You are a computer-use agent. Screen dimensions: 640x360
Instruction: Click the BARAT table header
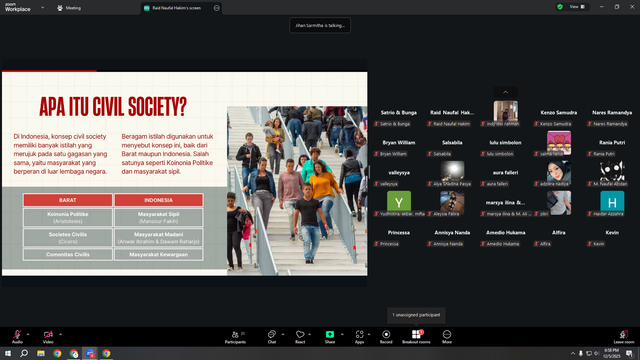pyautogui.click(x=68, y=200)
